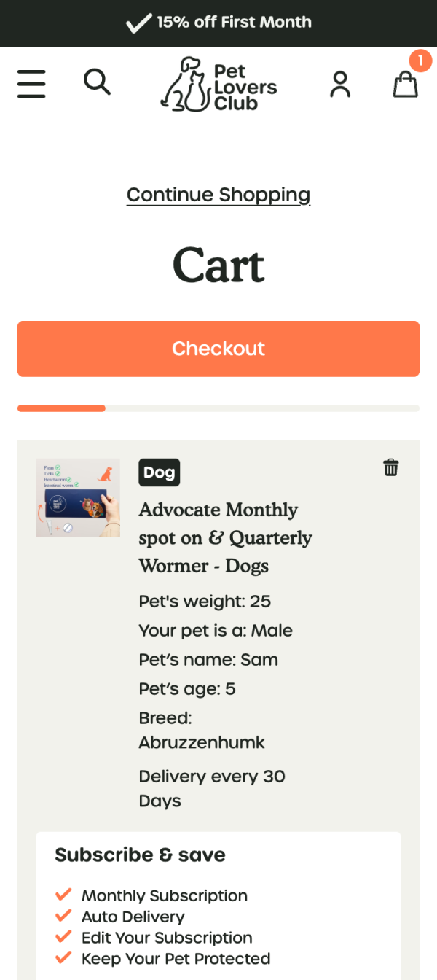Open the user account icon
The height and width of the screenshot is (980, 437).
[x=340, y=84]
